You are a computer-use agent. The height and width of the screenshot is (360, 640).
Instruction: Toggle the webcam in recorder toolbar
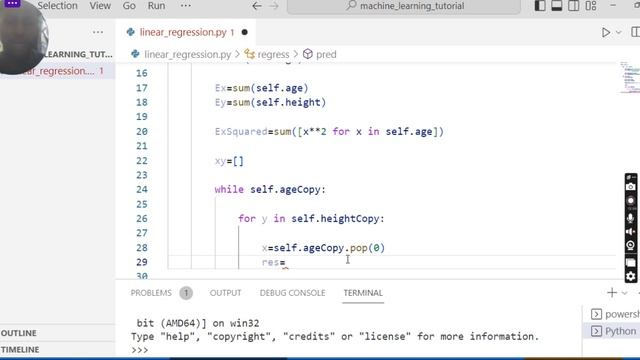pos(631,246)
